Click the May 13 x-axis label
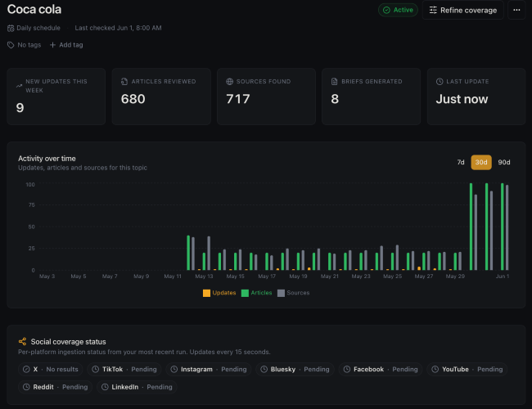The height and width of the screenshot is (409, 532). tap(204, 276)
